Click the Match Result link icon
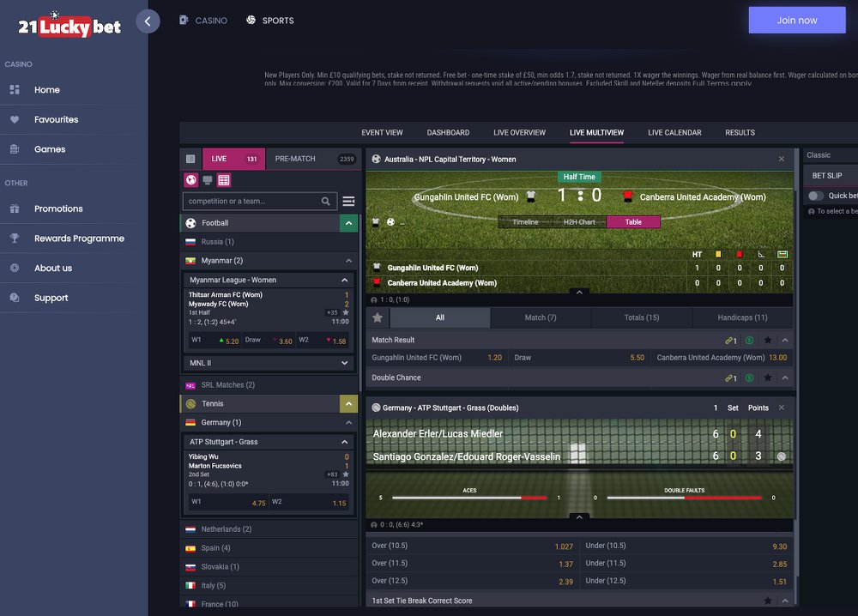The width and height of the screenshot is (858, 616). 731,341
